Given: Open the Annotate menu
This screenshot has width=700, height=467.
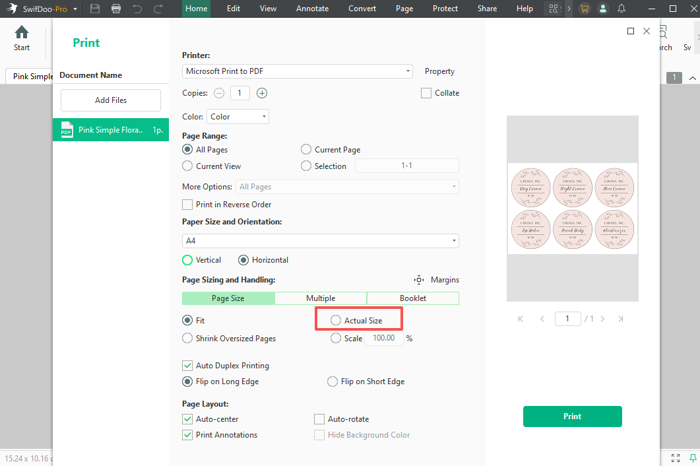Looking at the screenshot, I should pos(312,8).
